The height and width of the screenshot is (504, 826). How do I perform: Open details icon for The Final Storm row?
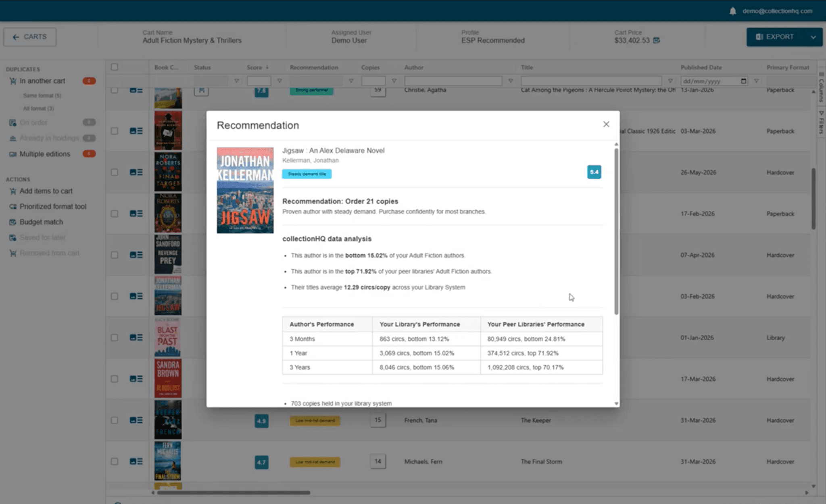pos(136,461)
